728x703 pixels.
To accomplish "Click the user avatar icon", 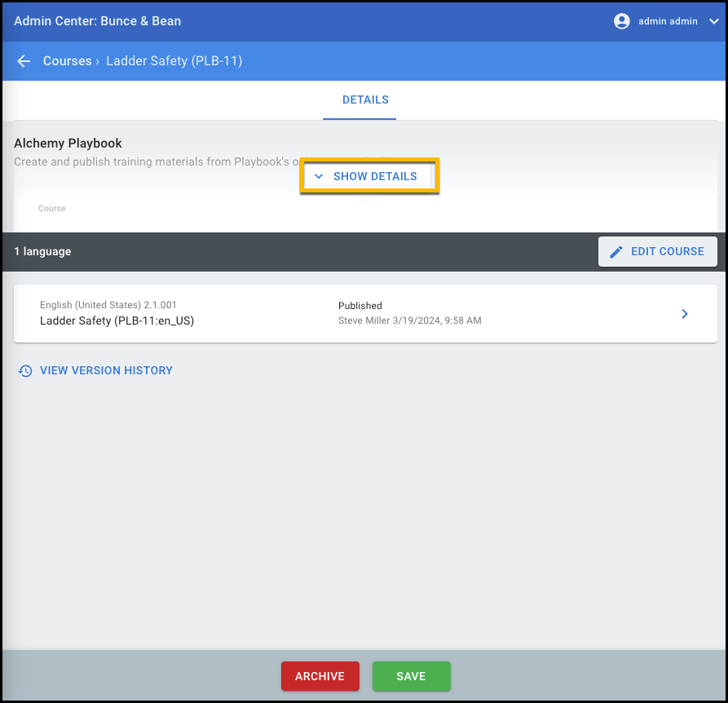I will (x=622, y=21).
